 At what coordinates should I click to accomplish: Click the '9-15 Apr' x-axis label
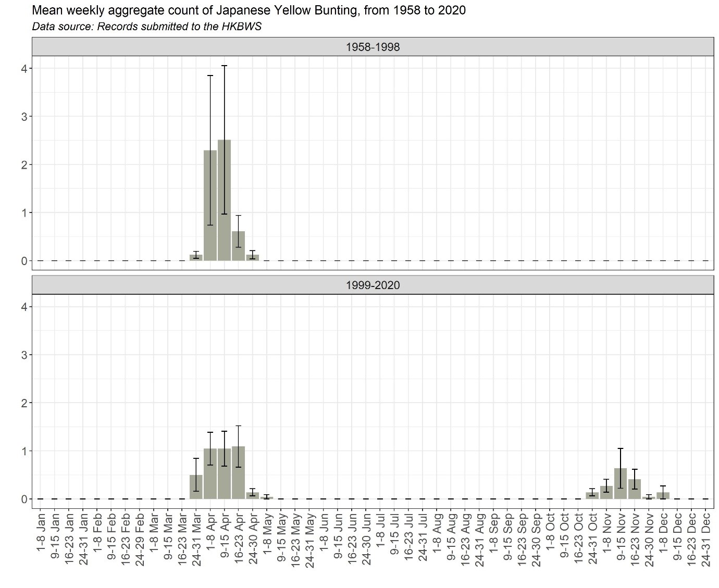tap(225, 534)
